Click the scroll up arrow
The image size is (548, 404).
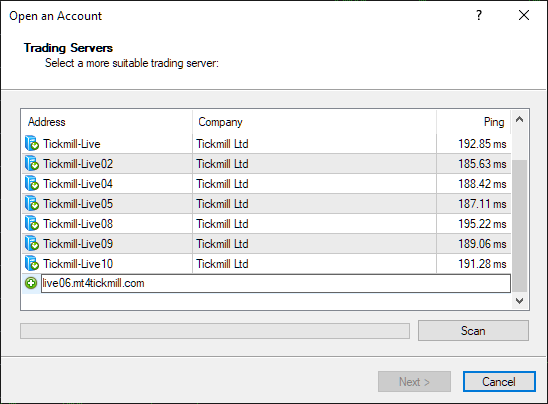[x=520, y=120]
